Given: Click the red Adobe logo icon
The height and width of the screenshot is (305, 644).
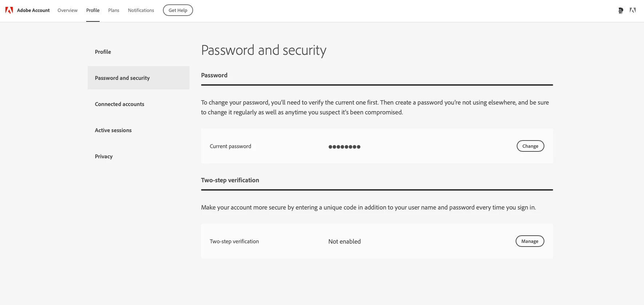Looking at the screenshot, I should pyautogui.click(x=9, y=10).
